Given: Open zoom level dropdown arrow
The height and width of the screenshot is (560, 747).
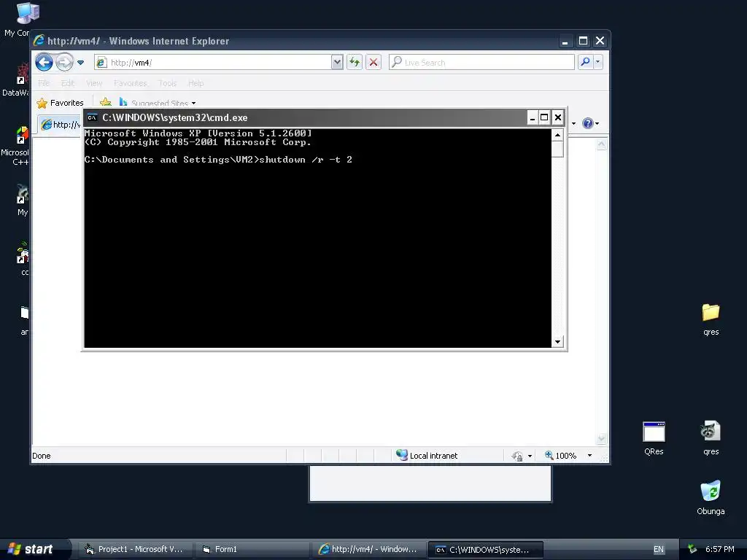Looking at the screenshot, I should click(589, 456).
